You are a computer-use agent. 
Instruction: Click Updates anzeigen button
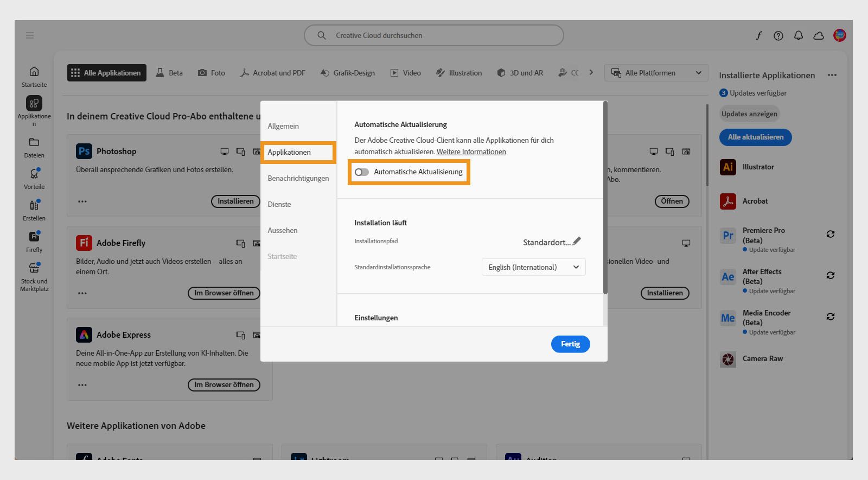click(749, 114)
